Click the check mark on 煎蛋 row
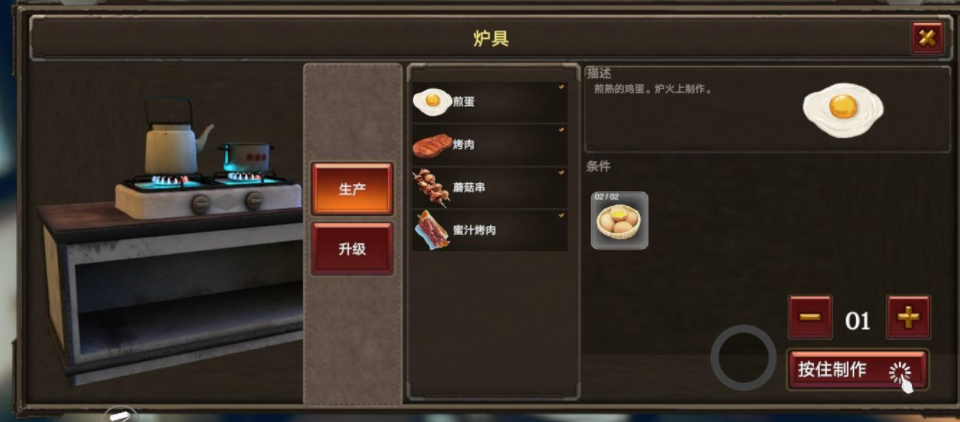 (x=561, y=87)
